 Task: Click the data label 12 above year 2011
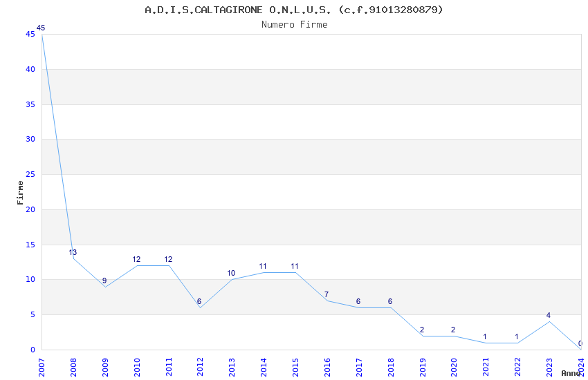coord(168,259)
